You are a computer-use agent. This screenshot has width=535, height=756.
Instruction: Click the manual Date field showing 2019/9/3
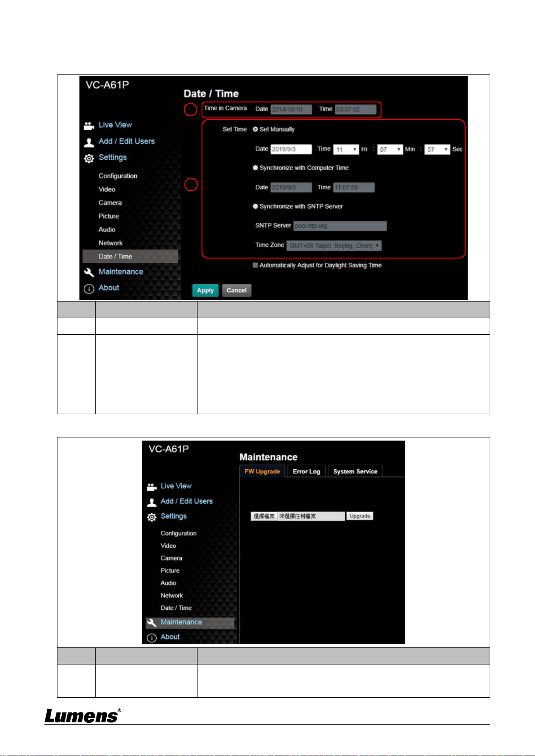(291, 149)
